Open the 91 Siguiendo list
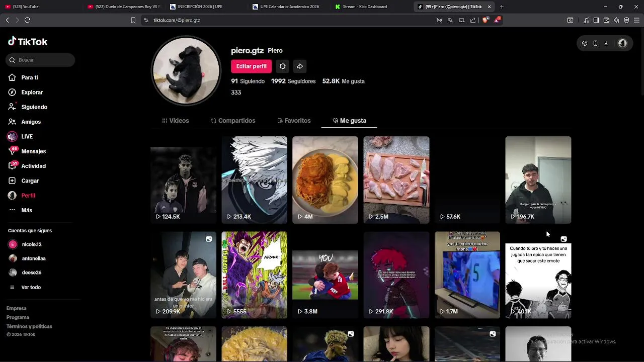The image size is (644, 362). coord(248,81)
